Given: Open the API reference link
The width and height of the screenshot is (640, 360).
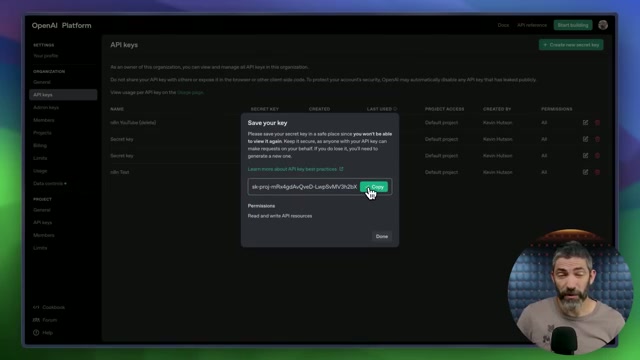Looking at the screenshot, I should coord(532,25).
